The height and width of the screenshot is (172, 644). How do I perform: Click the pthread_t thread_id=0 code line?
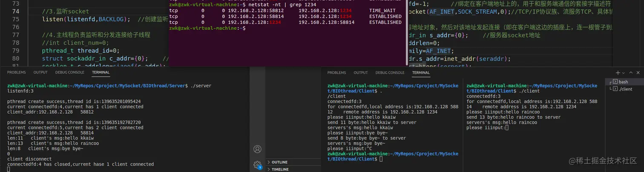pos(80,50)
